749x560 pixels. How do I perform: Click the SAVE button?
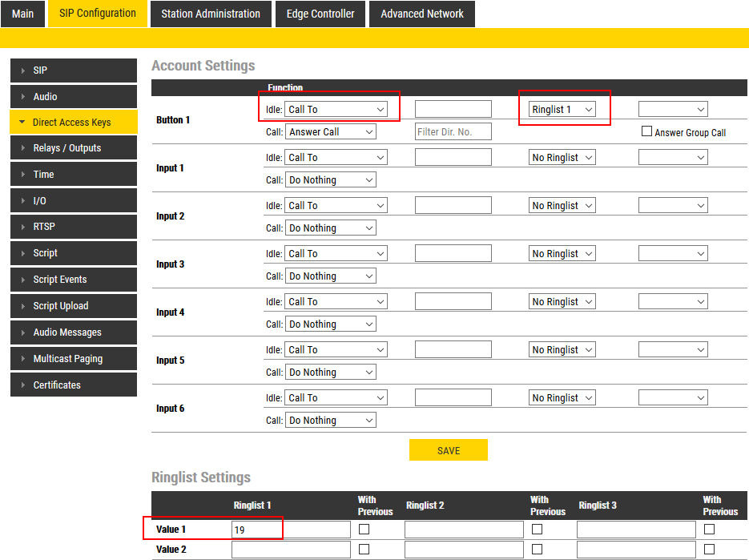pyautogui.click(x=448, y=450)
